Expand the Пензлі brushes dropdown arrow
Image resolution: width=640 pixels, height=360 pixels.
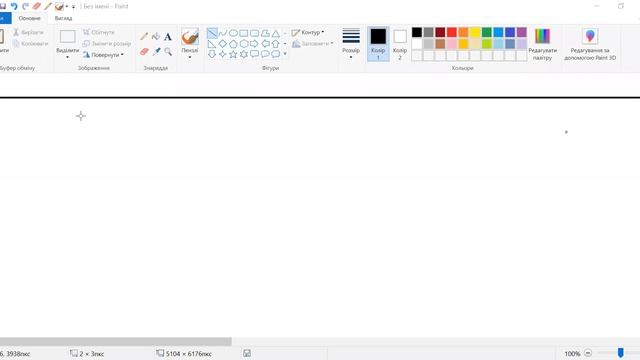pos(190,57)
